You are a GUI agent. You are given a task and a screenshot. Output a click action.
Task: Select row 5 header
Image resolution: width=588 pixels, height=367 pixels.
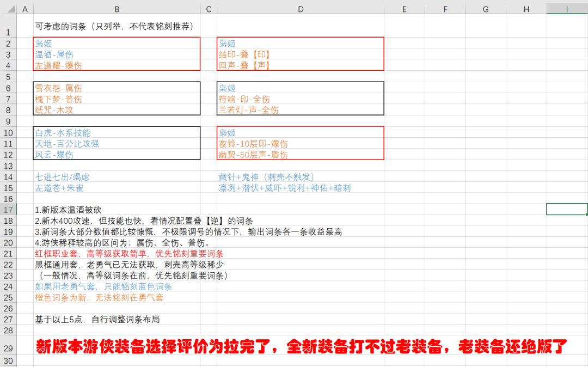(x=8, y=77)
